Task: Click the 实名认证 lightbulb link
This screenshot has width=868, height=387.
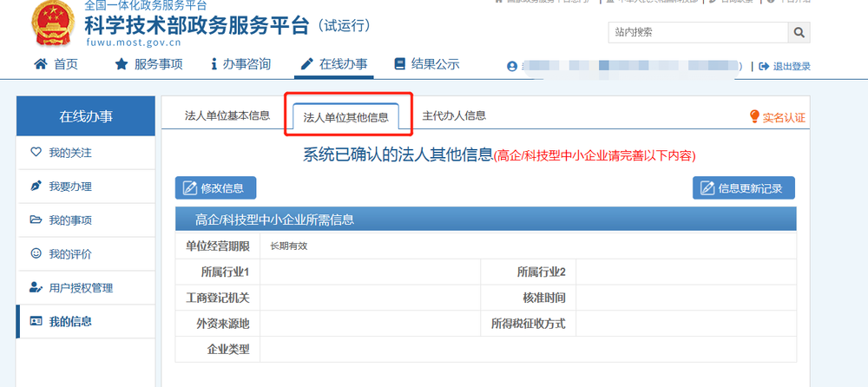Action: [x=777, y=117]
